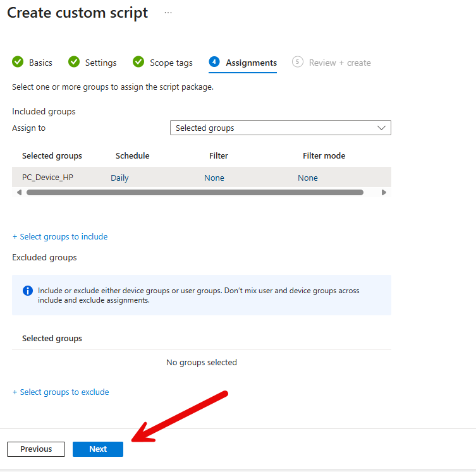The height and width of the screenshot is (472, 476).
Task: Click the Settings step green checkmark icon
Action: [74, 62]
